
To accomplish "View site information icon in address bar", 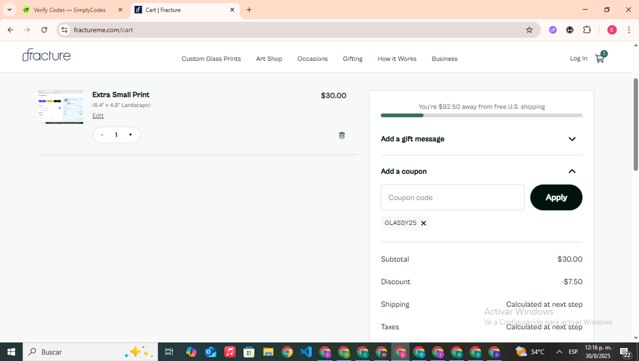I will point(64,30).
